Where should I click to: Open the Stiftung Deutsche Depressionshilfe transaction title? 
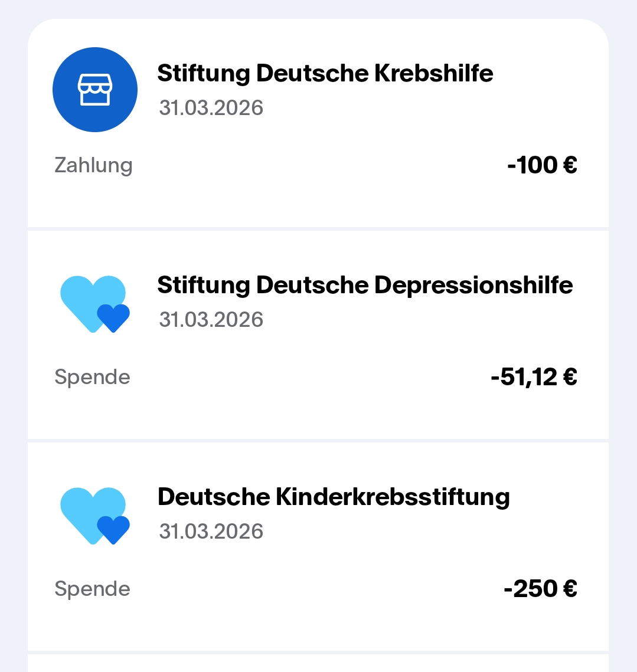point(365,285)
